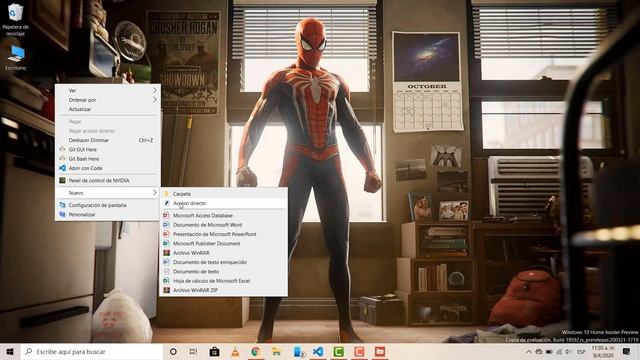
Task: Open the volume control tray icon
Action: 568,351
